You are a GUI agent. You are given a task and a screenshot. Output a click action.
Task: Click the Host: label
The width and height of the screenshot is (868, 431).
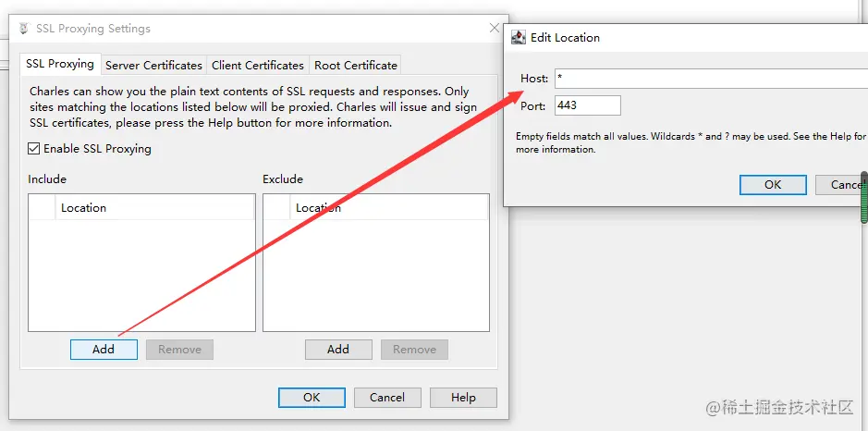pyautogui.click(x=534, y=79)
